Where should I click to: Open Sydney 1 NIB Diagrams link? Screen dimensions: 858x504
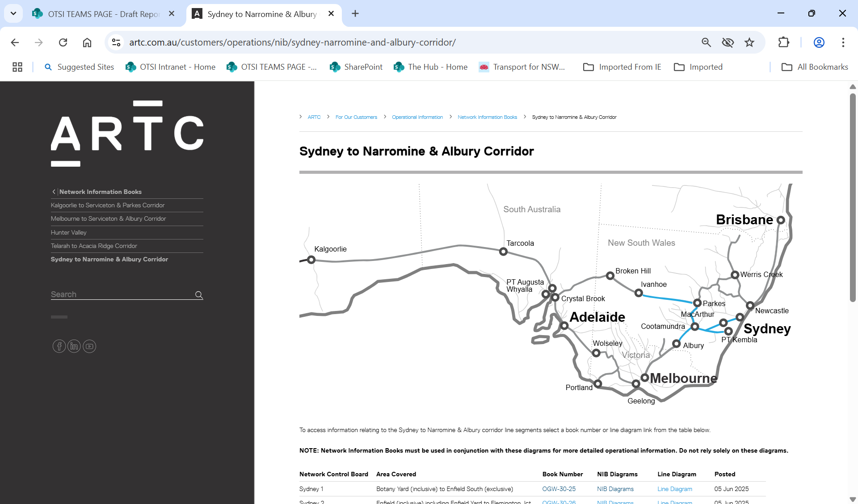tap(615, 489)
